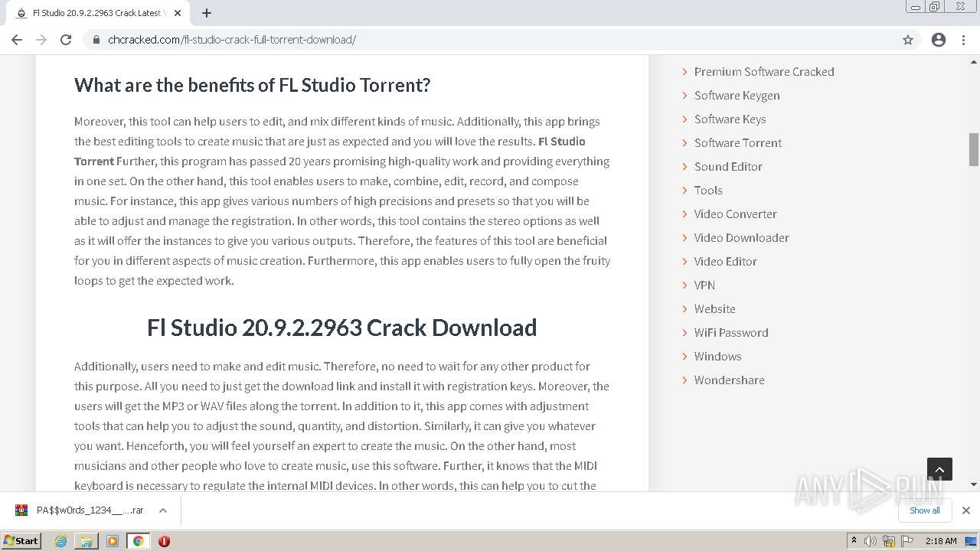The height and width of the screenshot is (551, 980).
Task: Open VPN category link
Action: (704, 285)
